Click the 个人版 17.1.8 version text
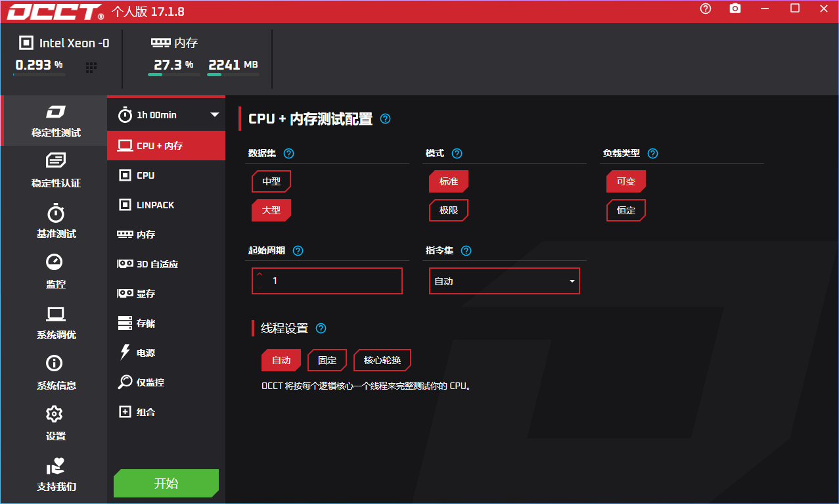This screenshot has width=839, height=504. [147, 12]
